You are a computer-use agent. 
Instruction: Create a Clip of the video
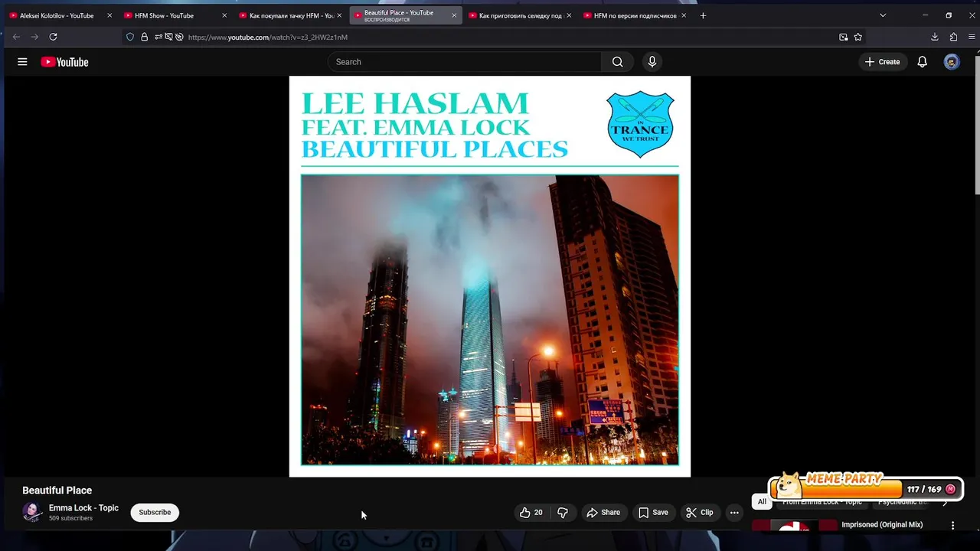pos(699,513)
